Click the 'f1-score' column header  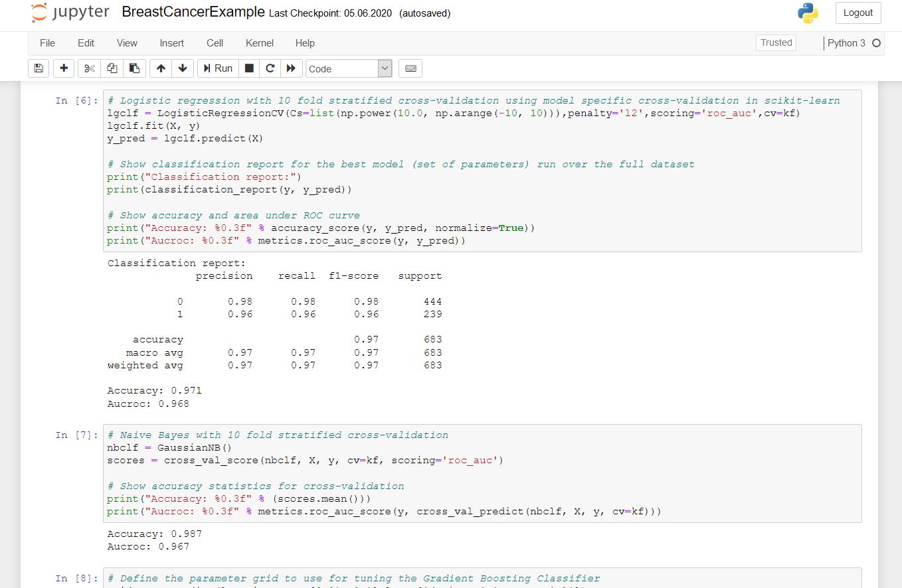tap(354, 276)
